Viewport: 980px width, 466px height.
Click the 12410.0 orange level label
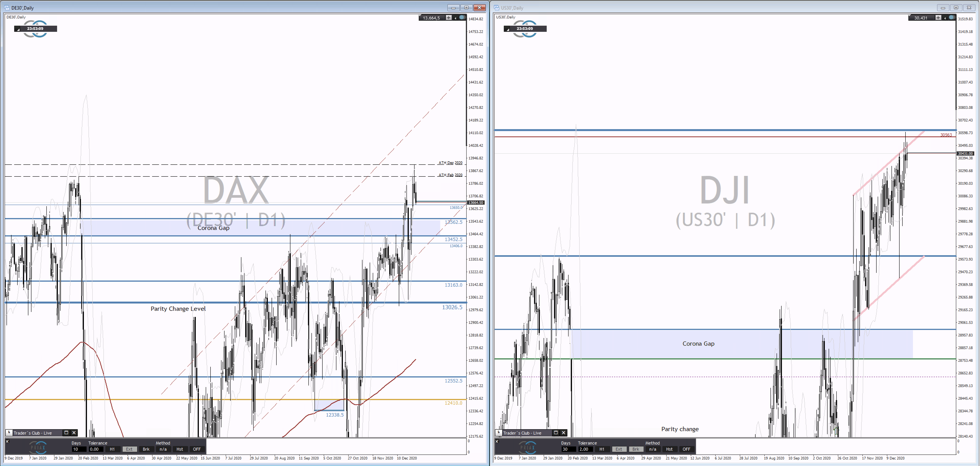coord(453,403)
